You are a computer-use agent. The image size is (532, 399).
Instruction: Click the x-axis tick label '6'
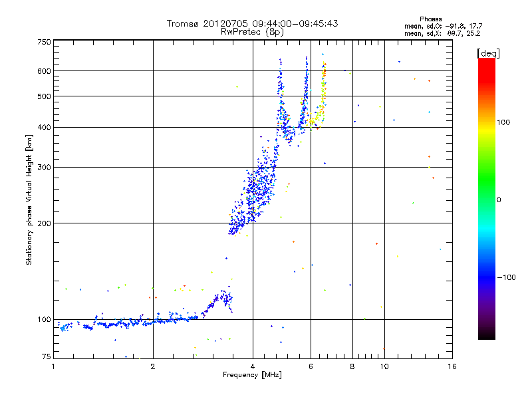[311, 366]
